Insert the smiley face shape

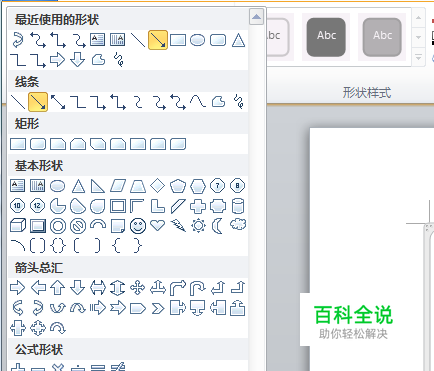click(x=138, y=226)
